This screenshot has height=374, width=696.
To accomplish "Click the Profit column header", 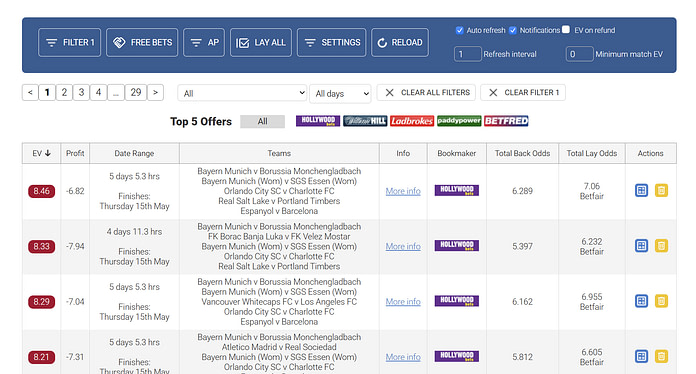I will coord(75,153).
